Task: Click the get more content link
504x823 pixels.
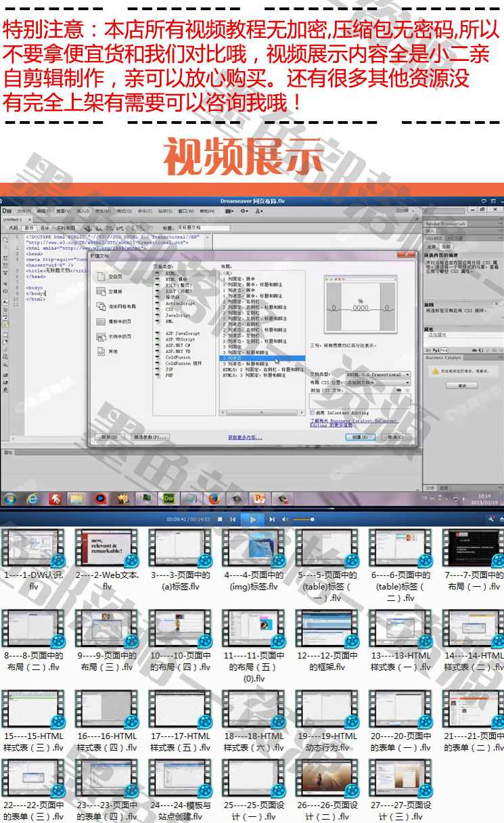Action: tap(245, 437)
